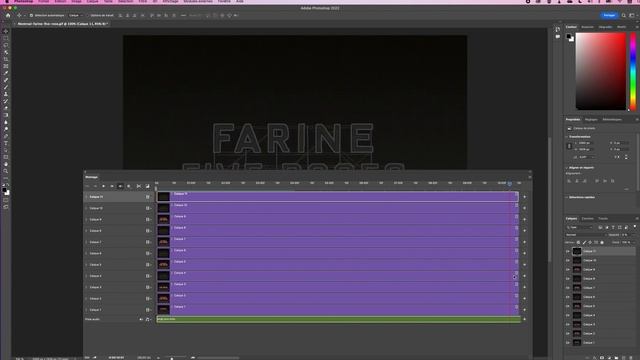Select the Lasso tool

coord(6,45)
